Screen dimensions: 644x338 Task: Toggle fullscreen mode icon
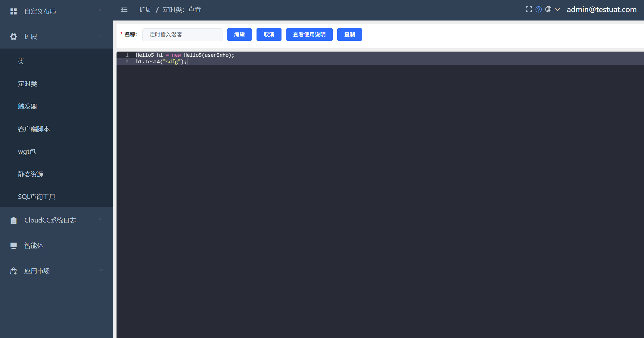pos(529,9)
